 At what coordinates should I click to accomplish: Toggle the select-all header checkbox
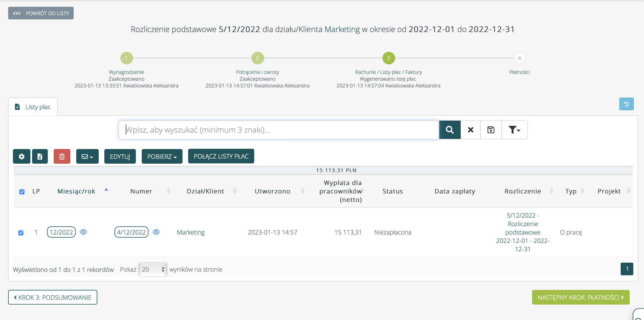[x=22, y=192]
